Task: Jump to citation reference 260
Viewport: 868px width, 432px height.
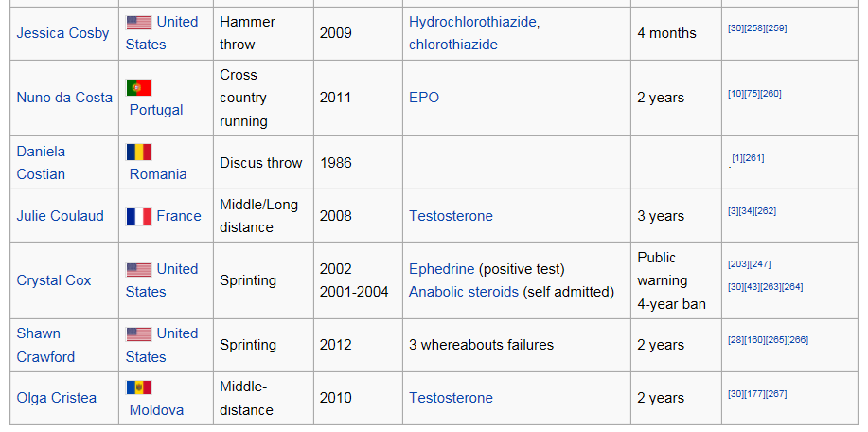Action: 771,94
